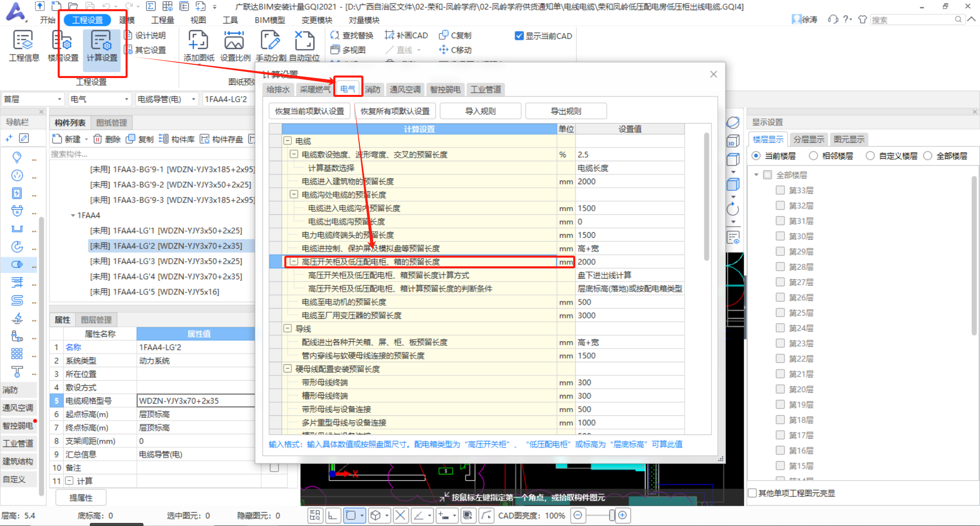Click the plus icon for CAD brightness
The image size is (980, 526).
pos(623,515)
